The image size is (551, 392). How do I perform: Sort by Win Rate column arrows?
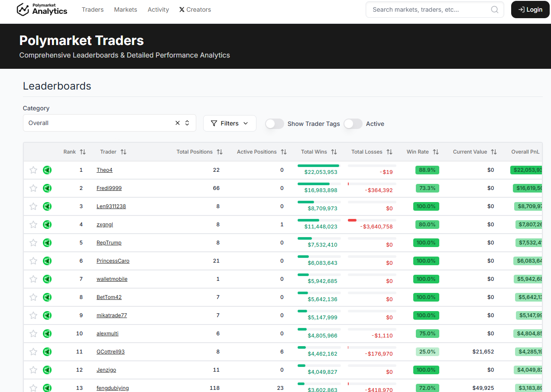point(436,152)
